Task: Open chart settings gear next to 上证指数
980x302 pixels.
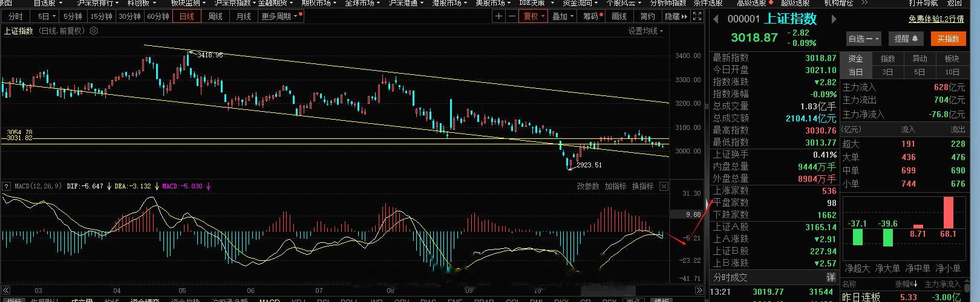Action: [94, 31]
